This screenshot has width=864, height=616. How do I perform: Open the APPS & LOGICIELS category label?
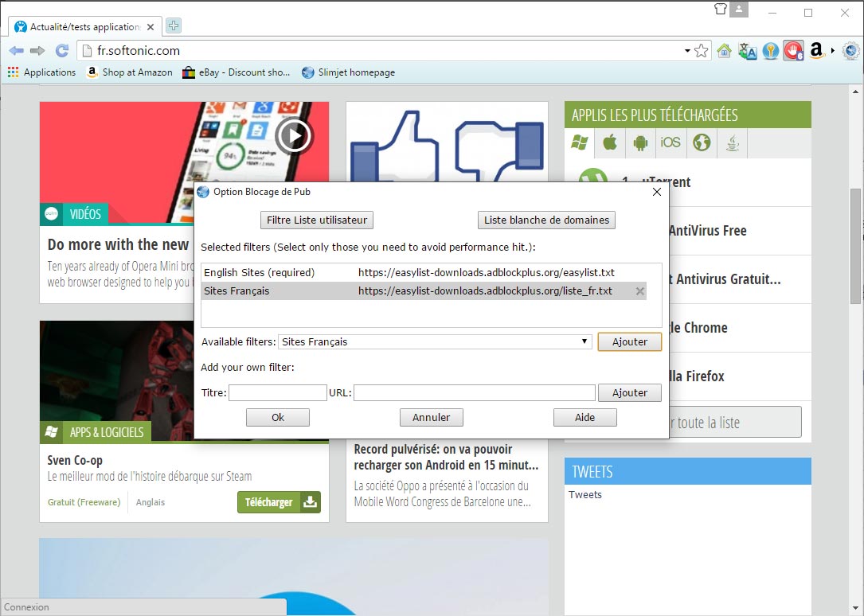point(96,432)
